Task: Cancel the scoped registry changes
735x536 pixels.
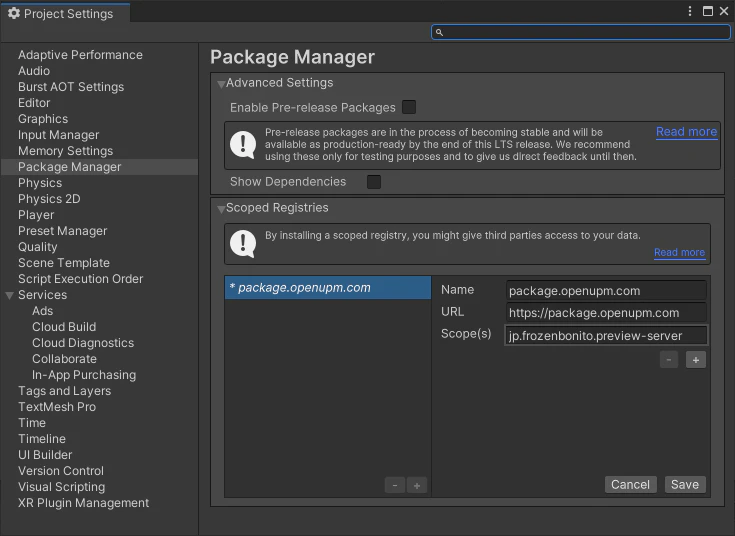Action: click(x=630, y=484)
